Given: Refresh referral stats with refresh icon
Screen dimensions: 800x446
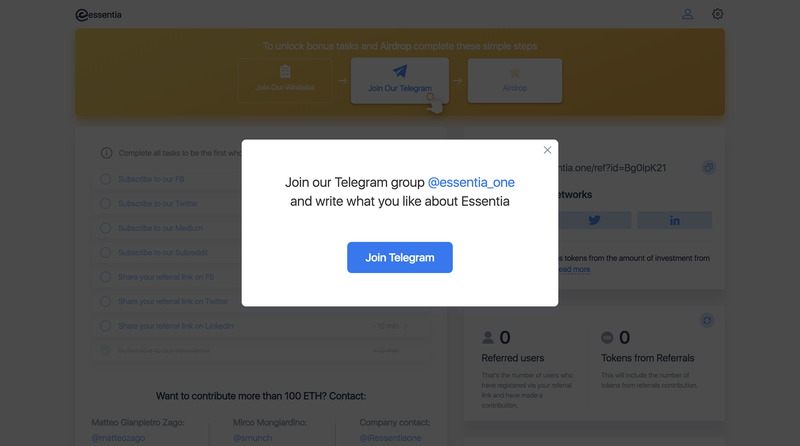Looking at the screenshot, I should point(707,320).
